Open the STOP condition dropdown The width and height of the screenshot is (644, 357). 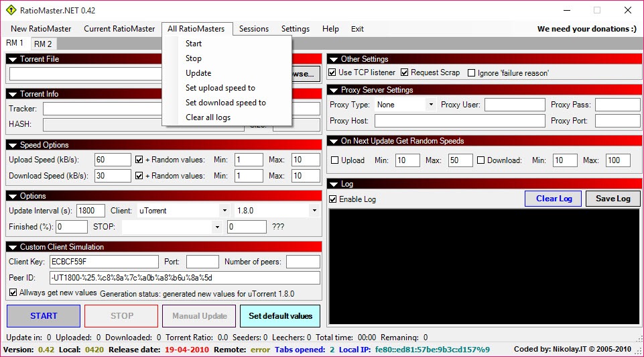[172, 227]
